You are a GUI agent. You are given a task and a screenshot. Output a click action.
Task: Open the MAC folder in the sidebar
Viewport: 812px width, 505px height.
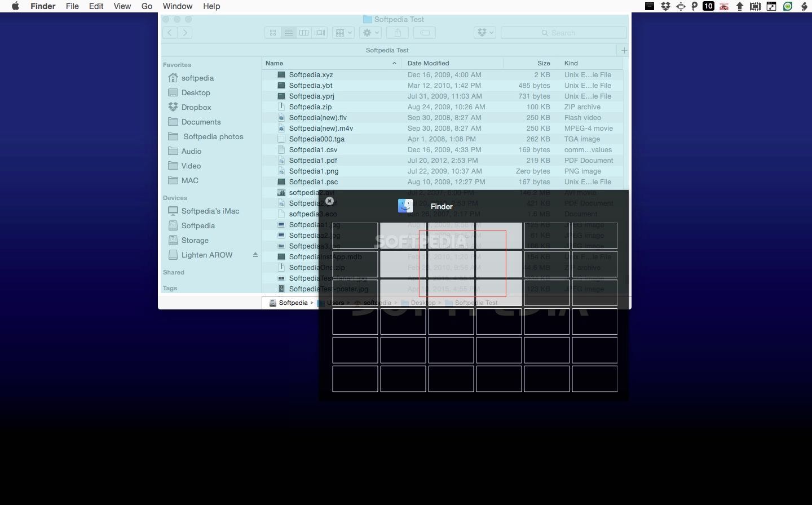click(190, 180)
